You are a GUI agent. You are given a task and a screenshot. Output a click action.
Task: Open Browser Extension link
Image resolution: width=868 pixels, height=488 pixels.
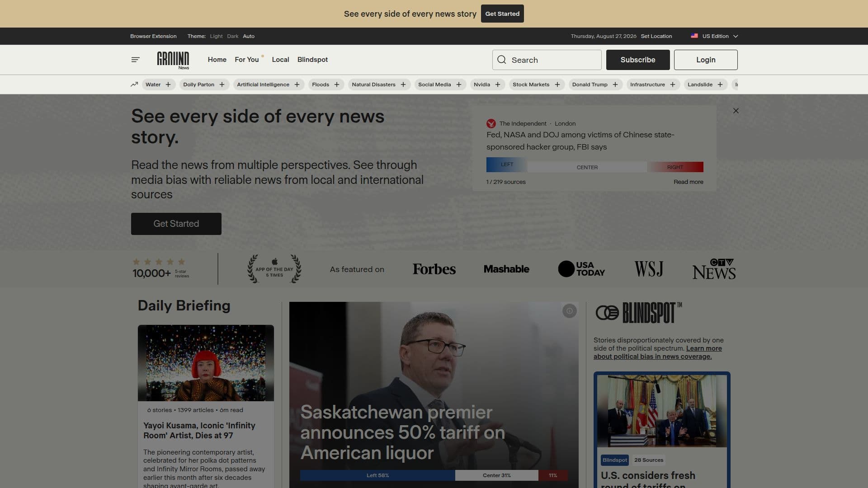(x=153, y=36)
